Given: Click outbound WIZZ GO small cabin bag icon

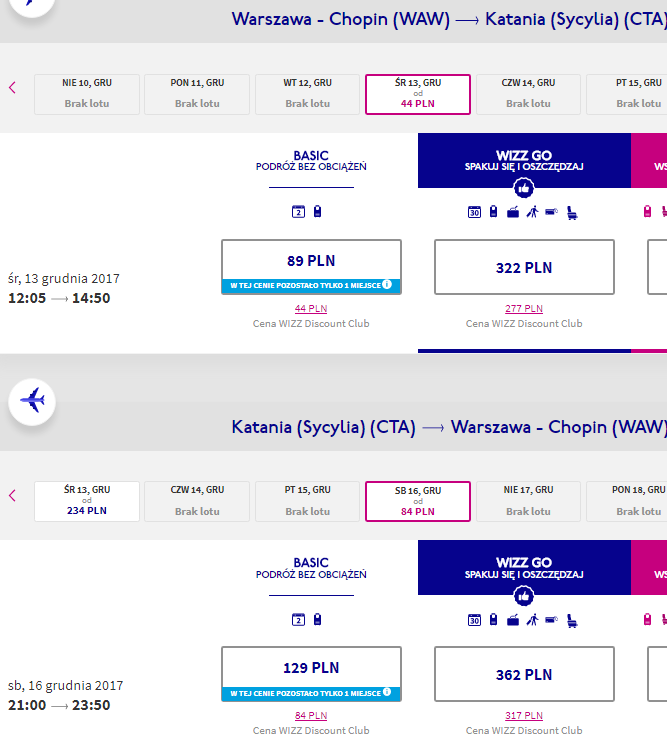Looking at the screenshot, I should [x=493, y=211].
